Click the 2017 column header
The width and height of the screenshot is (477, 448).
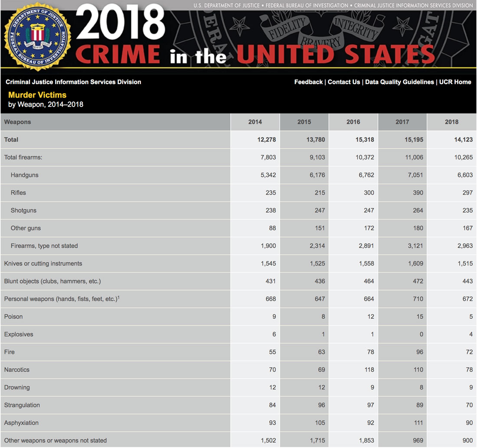[x=402, y=122]
